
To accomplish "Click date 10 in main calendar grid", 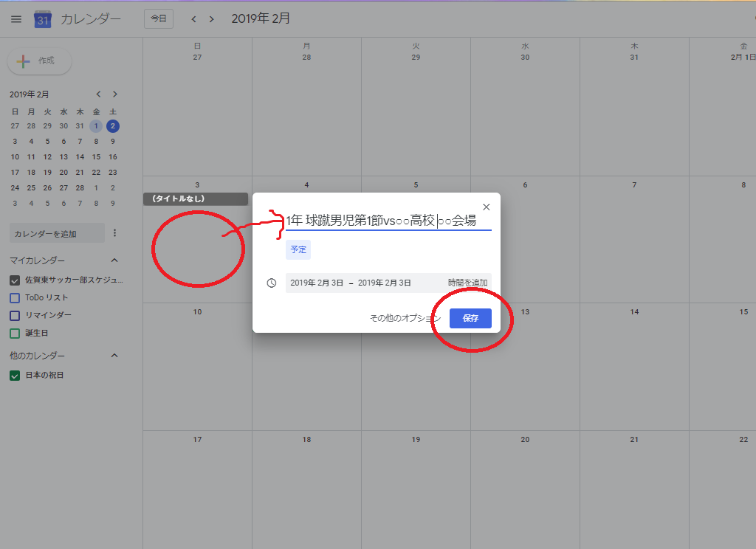I will [x=197, y=312].
